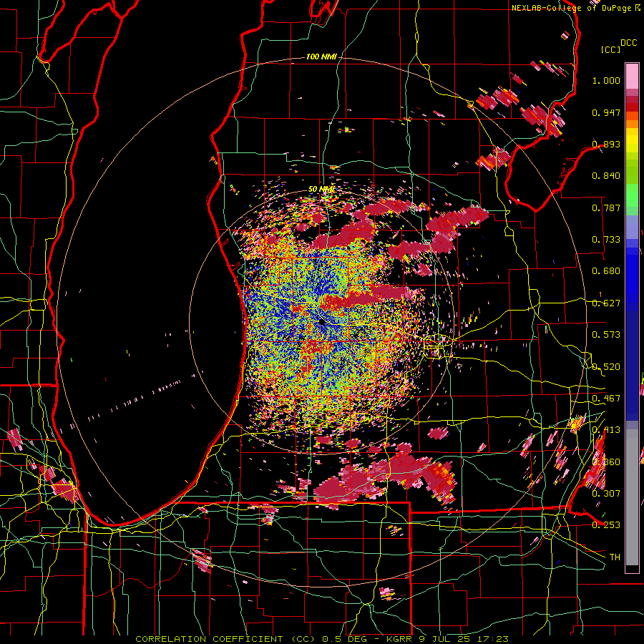
Task: Click the 0.733 value on the color scale
Action: (x=606, y=240)
